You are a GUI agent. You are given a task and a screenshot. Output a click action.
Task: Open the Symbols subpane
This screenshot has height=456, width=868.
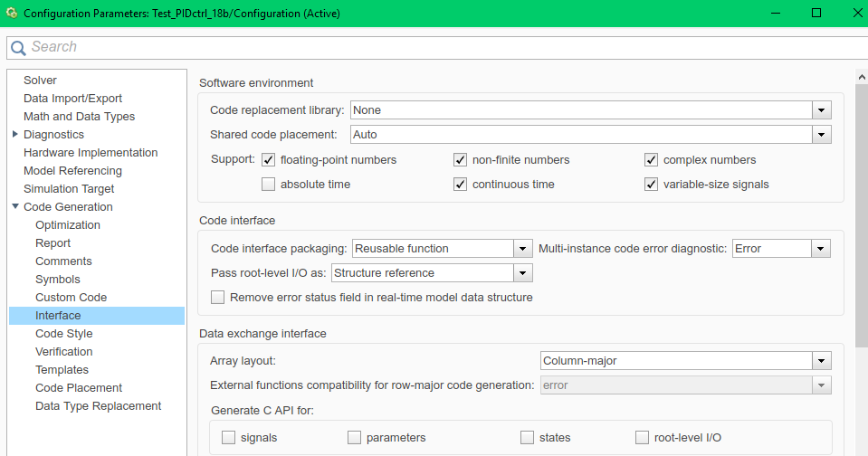click(x=58, y=280)
